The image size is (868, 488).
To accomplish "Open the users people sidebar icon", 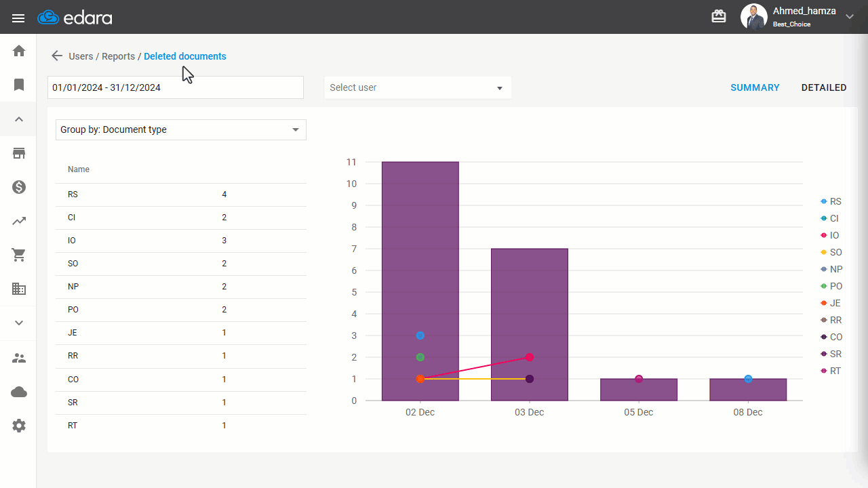I will point(19,358).
